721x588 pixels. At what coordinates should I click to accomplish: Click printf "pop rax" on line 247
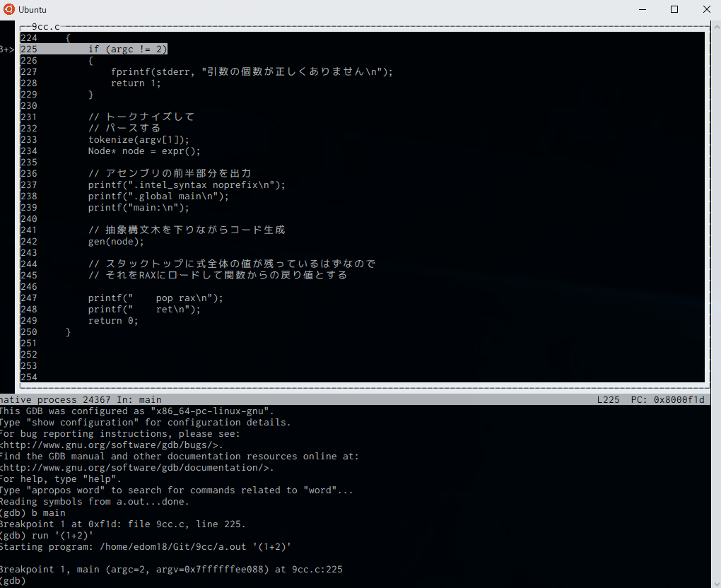click(x=156, y=298)
